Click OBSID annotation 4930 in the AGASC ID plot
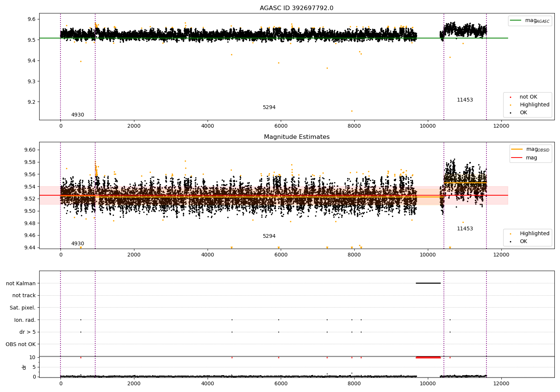Screen dimensions: 560x392 [78, 115]
